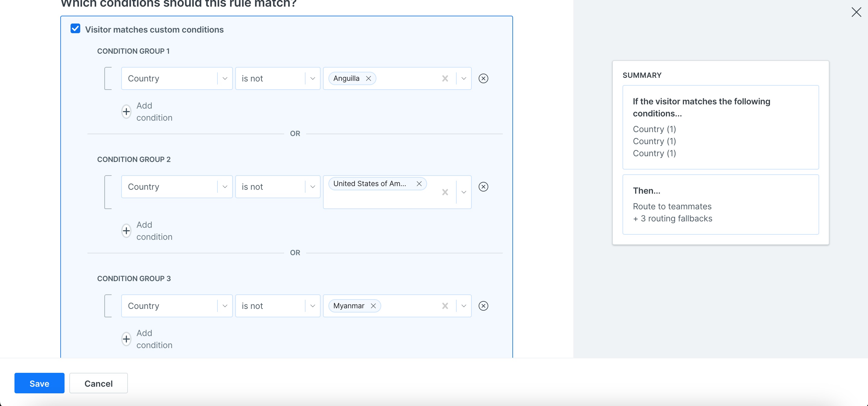Close the rule editor panel
The image size is (868, 406).
tap(856, 12)
